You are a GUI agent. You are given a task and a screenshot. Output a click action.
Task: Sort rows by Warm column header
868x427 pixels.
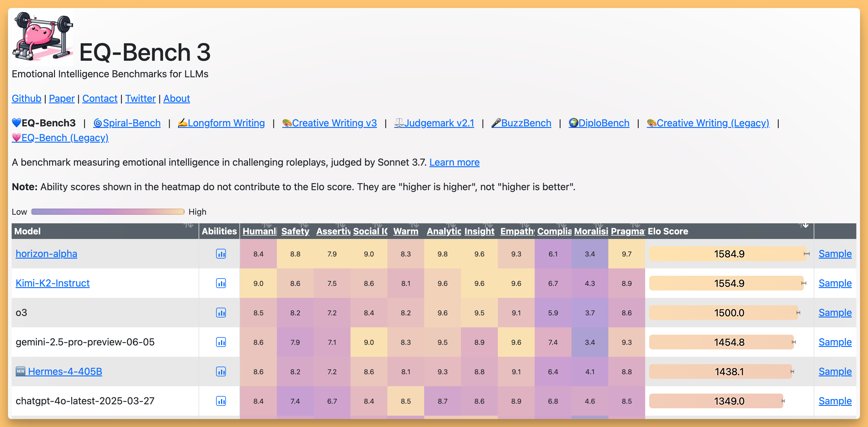(405, 231)
